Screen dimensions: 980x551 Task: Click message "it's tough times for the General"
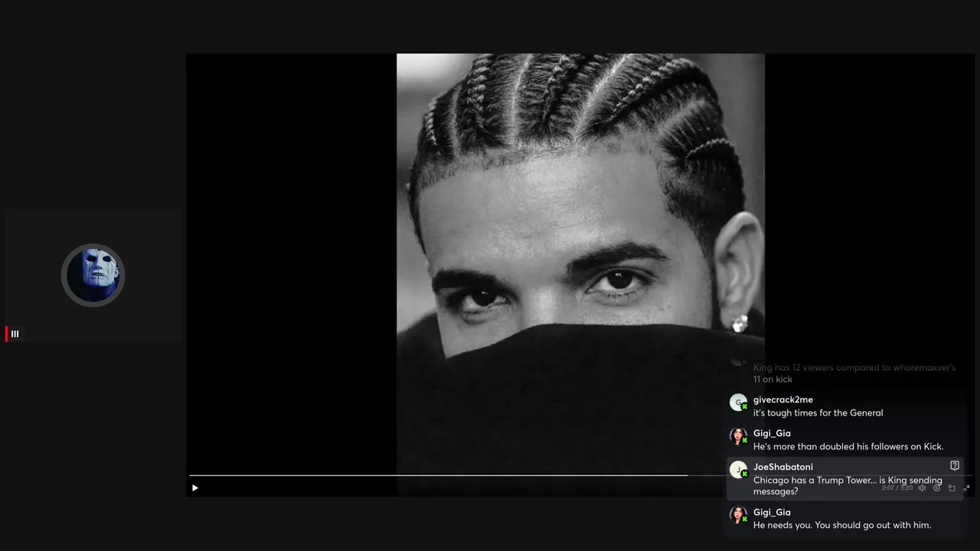coord(818,412)
